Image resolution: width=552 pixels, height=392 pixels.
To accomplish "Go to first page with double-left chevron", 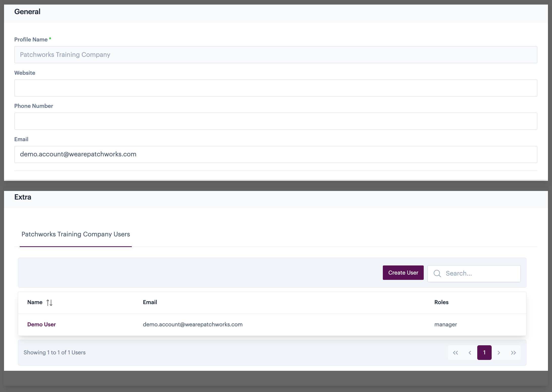I will 455,353.
